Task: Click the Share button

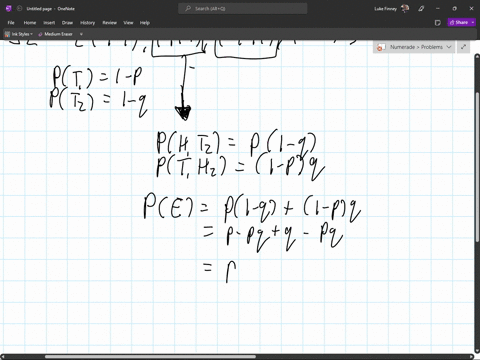Action: 459,22
